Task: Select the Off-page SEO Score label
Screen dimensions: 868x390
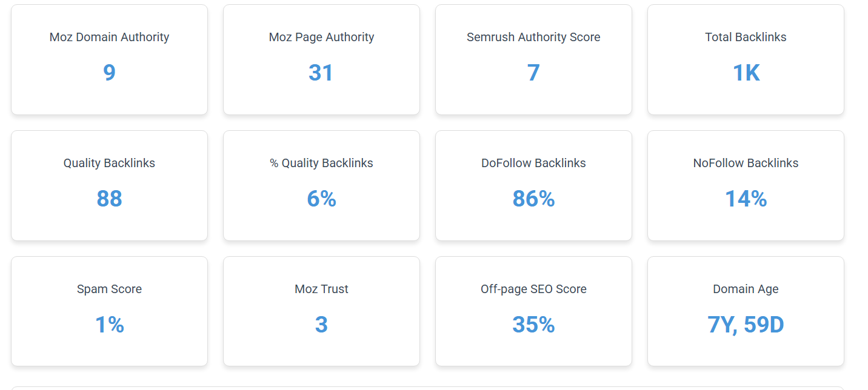Action: tap(533, 289)
